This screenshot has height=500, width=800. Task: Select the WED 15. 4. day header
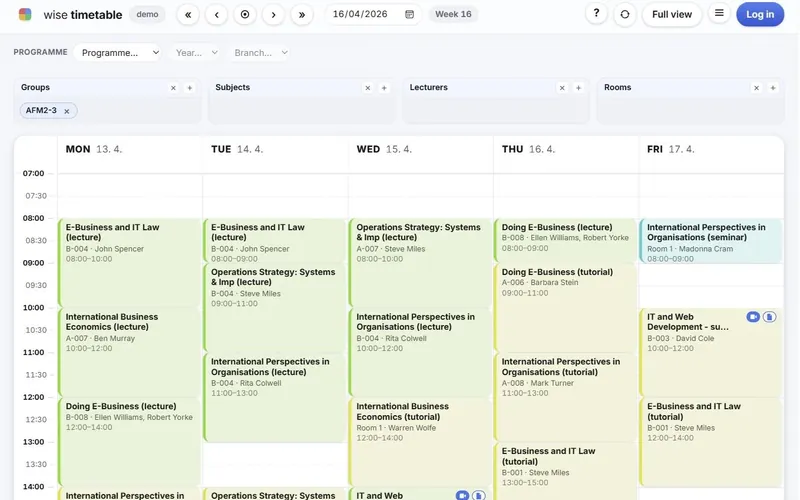[x=384, y=149]
